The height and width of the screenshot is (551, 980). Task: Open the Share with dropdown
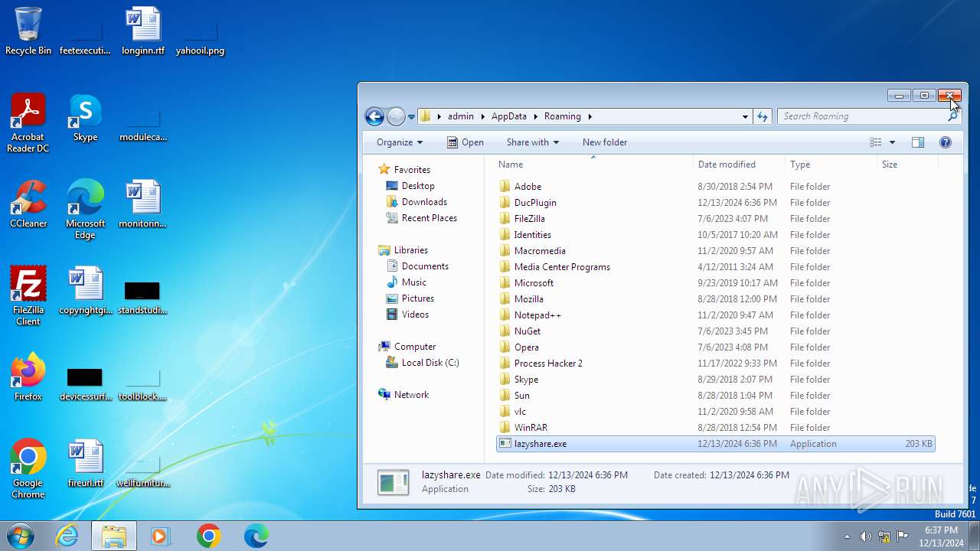532,142
